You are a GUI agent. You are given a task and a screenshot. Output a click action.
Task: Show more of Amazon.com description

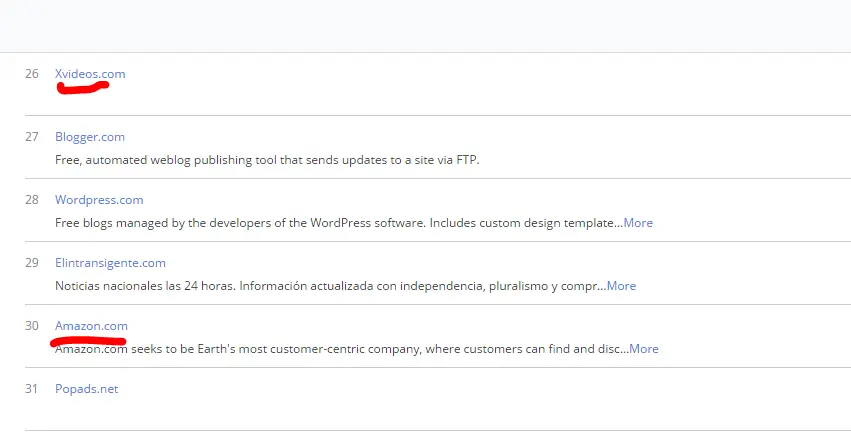pyautogui.click(x=644, y=349)
